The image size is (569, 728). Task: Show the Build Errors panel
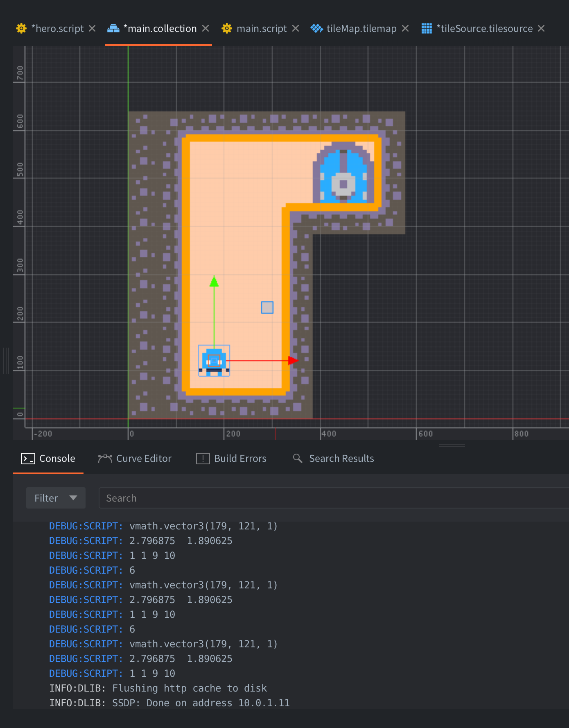pyautogui.click(x=232, y=459)
